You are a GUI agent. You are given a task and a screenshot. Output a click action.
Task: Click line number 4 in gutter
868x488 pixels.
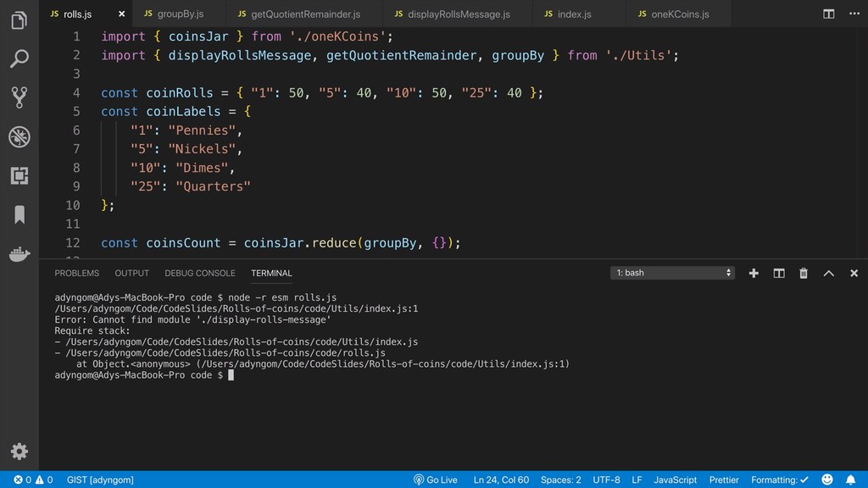[x=76, y=93]
